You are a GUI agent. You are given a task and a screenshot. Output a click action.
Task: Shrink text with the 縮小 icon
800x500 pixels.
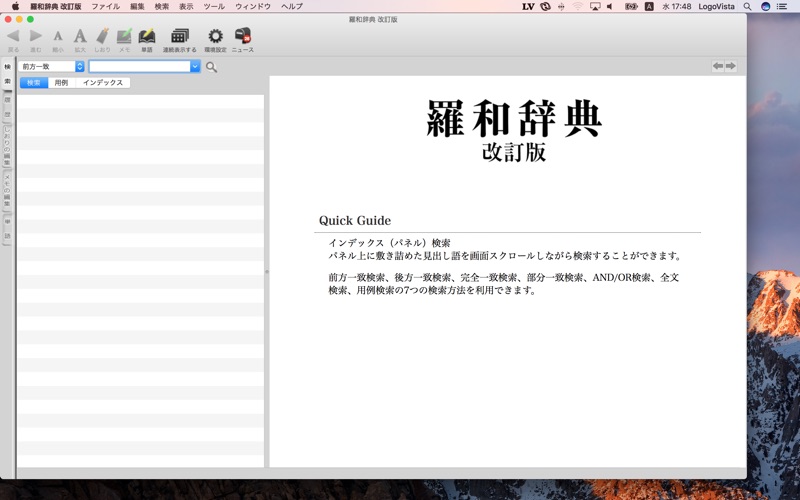pyautogui.click(x=58, y=36)
